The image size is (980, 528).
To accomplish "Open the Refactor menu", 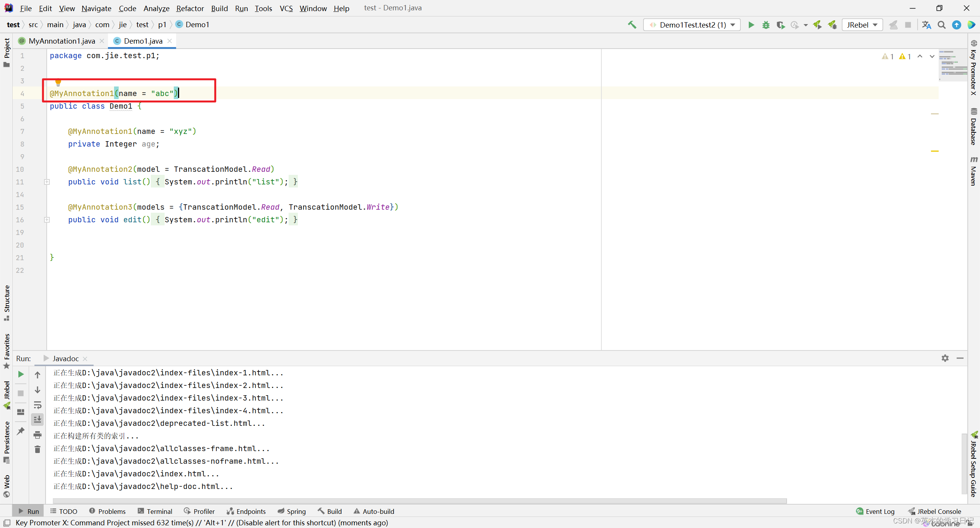I will coord(190,8).
